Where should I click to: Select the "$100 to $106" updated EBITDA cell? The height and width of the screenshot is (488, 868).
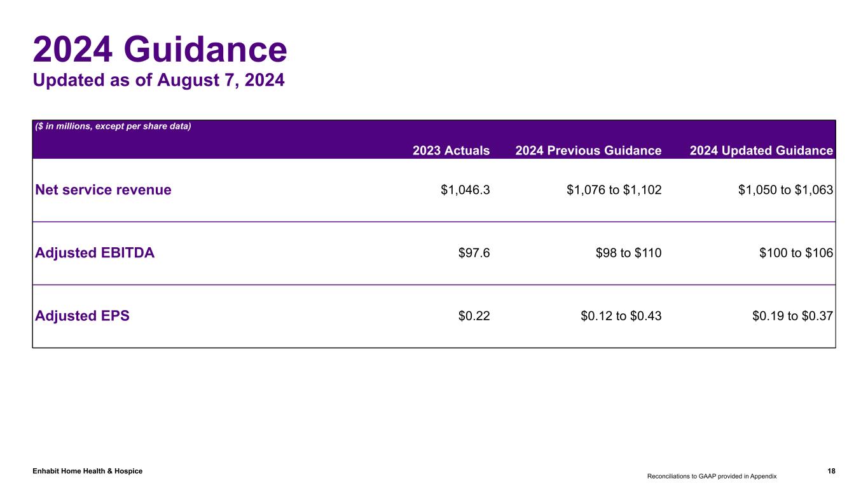click(x=796, y=253)
